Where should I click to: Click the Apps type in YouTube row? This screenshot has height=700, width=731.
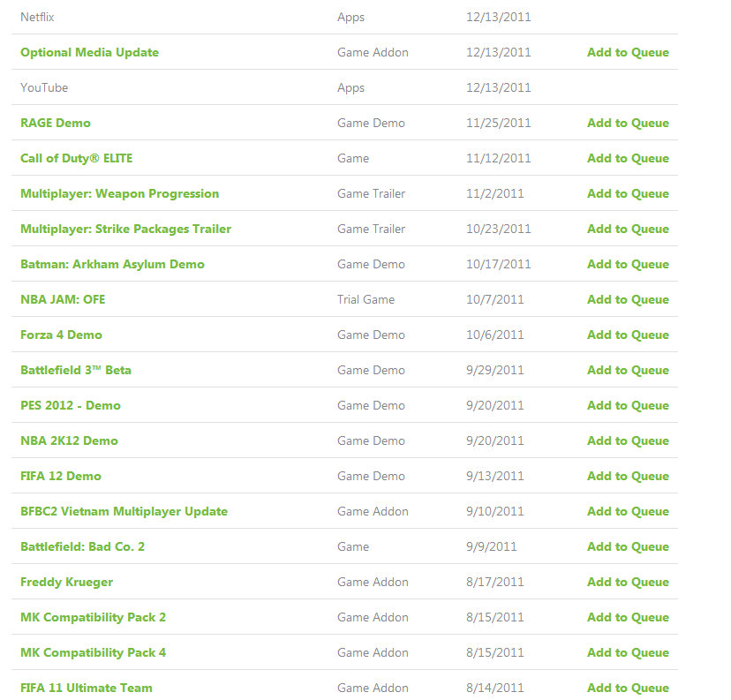pyautogui.click(x=350, y=87)
